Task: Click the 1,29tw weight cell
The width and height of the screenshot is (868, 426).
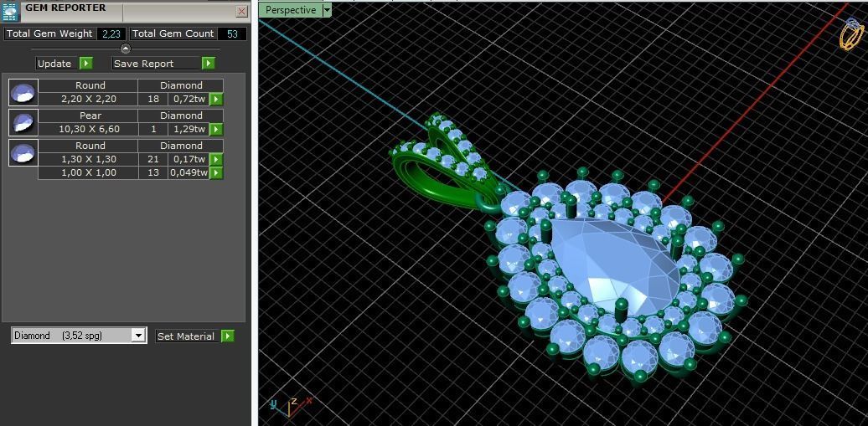Action: tap(189, 129)
